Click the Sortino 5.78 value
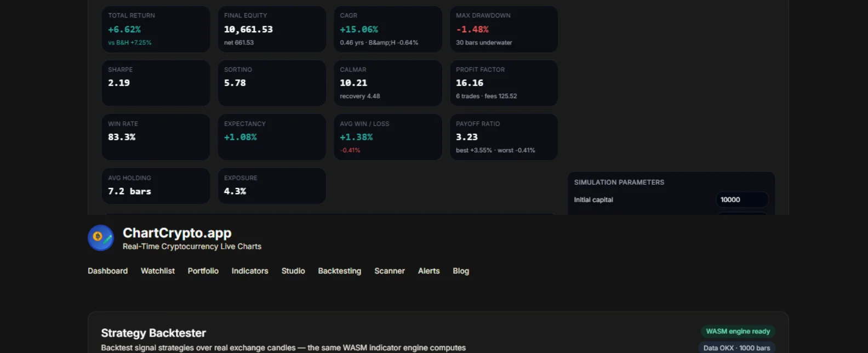This screenshot has height=353, width=868. [235, 83]
